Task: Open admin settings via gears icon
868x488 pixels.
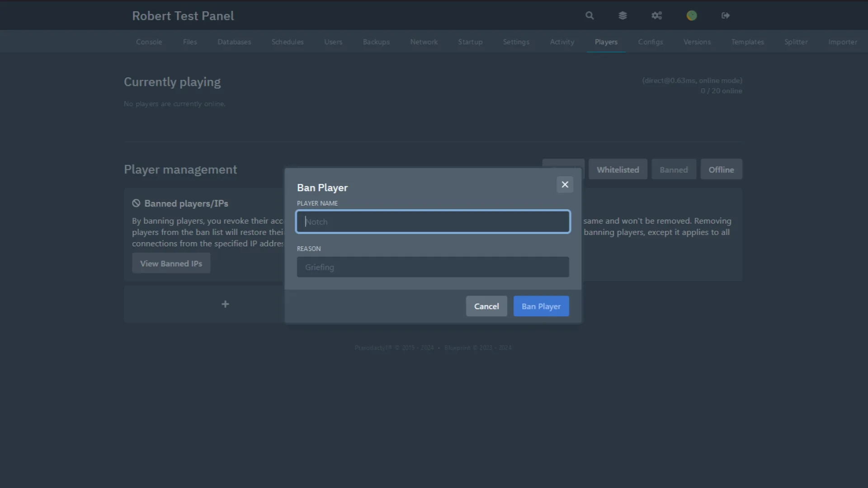Action: click(x=657, y=15)
